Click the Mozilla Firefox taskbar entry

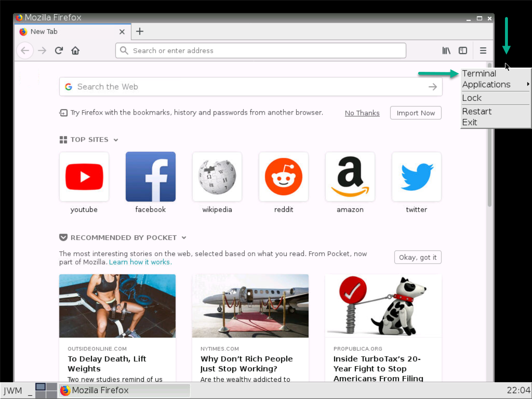[124, 390]
